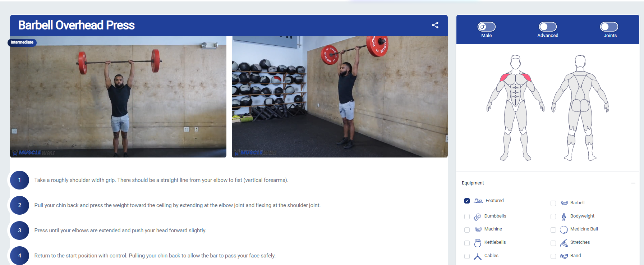
Task: Open the side-view exercise video thumbnail
Action: point(340,97)
